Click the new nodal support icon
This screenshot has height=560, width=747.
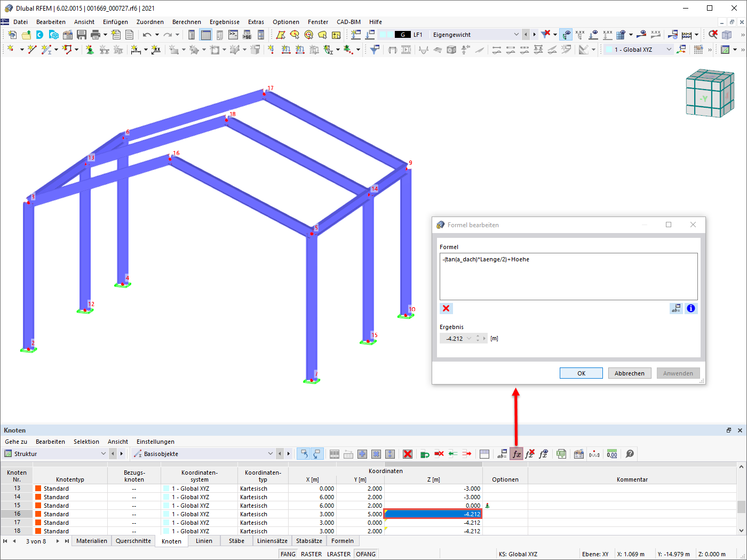(x=90, y=50)
